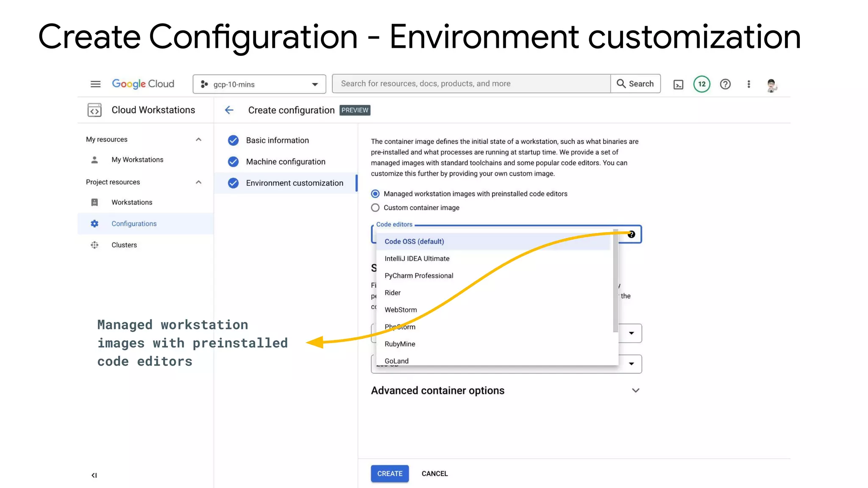Open the first storage dropdown arrow
Image resolution: width=868 pixels, height=488 pixels.
(632, 333)
